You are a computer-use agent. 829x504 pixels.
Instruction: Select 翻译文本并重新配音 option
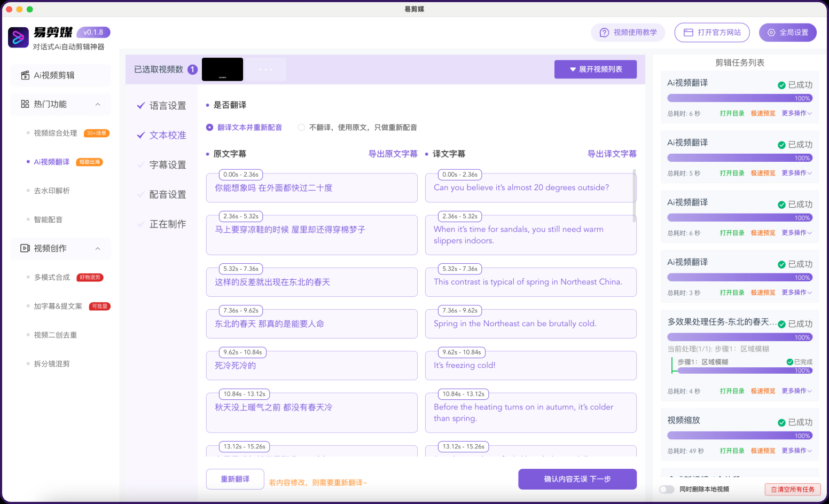point(209,127)
